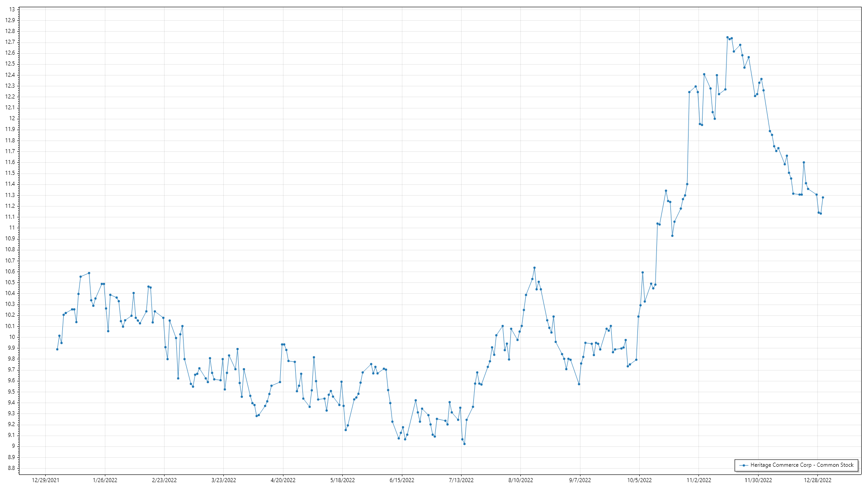Click the August peak data point near 10.63
Viewport: 868px width, 488px height.
pos(534,268)
